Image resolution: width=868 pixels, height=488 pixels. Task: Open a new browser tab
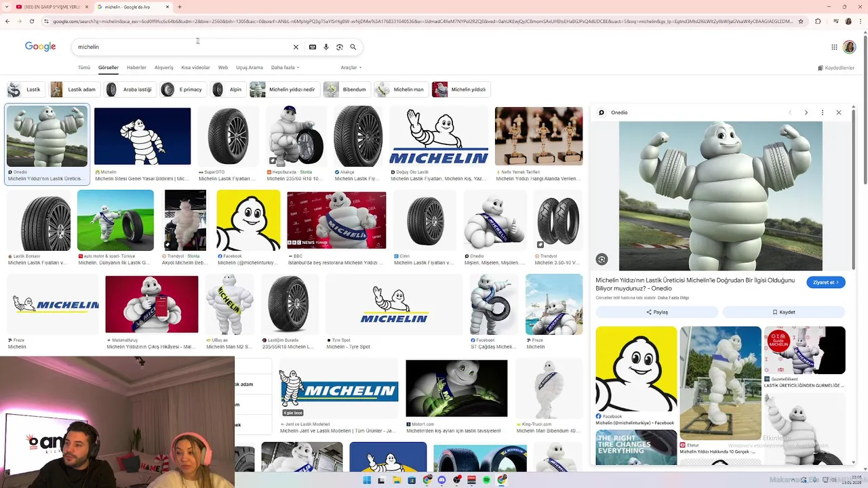180,7
